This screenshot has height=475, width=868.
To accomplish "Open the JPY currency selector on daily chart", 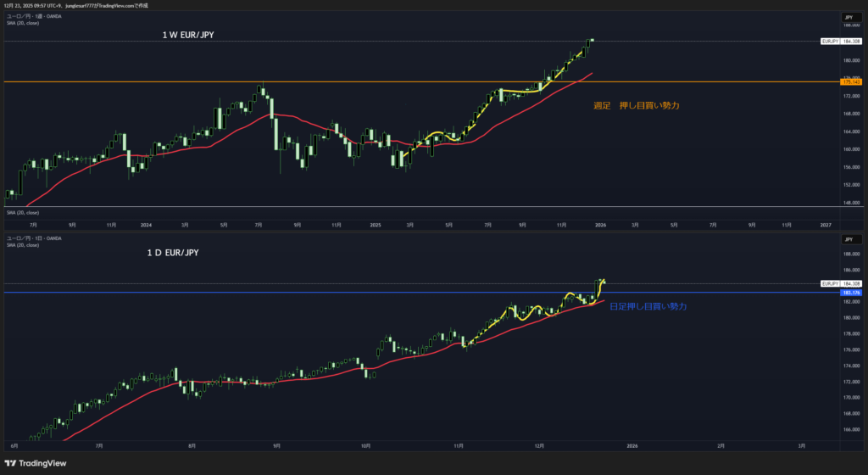I will click(x=847, y=241).
